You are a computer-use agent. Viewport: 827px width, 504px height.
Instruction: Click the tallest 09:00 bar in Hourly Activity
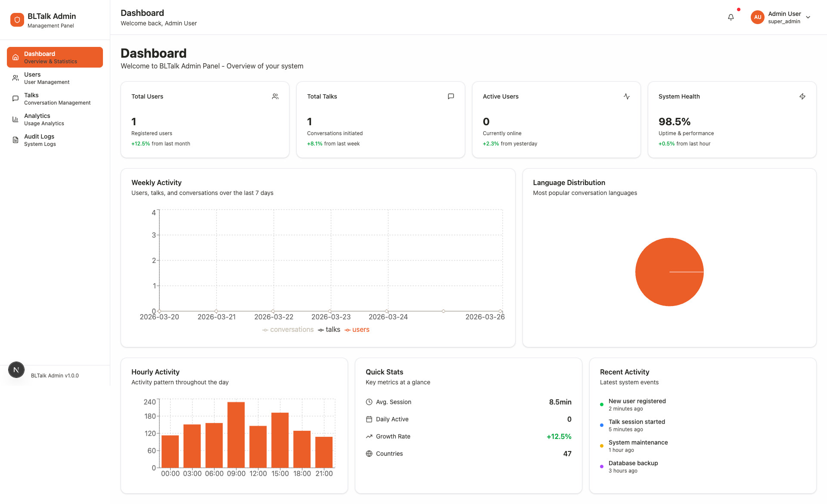[x=236, y=435]
